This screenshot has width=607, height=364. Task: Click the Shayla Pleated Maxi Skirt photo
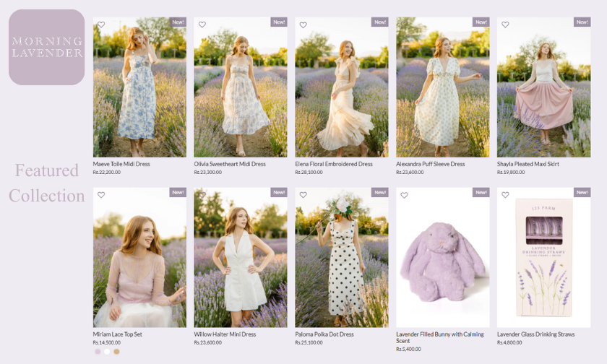pyautogui.click(x=544, y=87)
